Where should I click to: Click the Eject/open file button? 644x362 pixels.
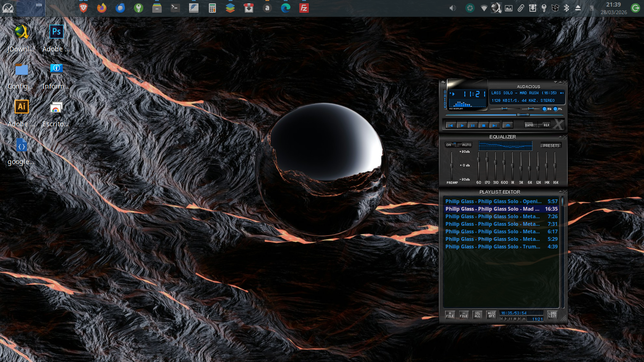pos(507,125)
